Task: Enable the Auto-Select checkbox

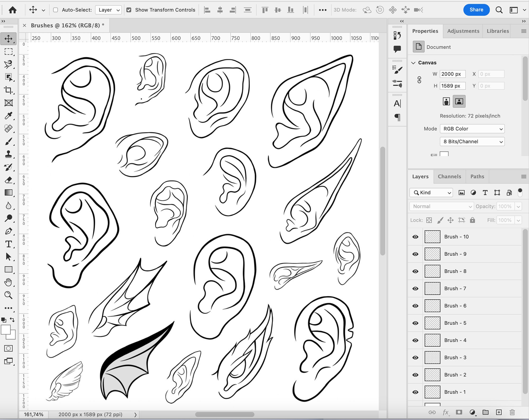Action: coord(55,10)
